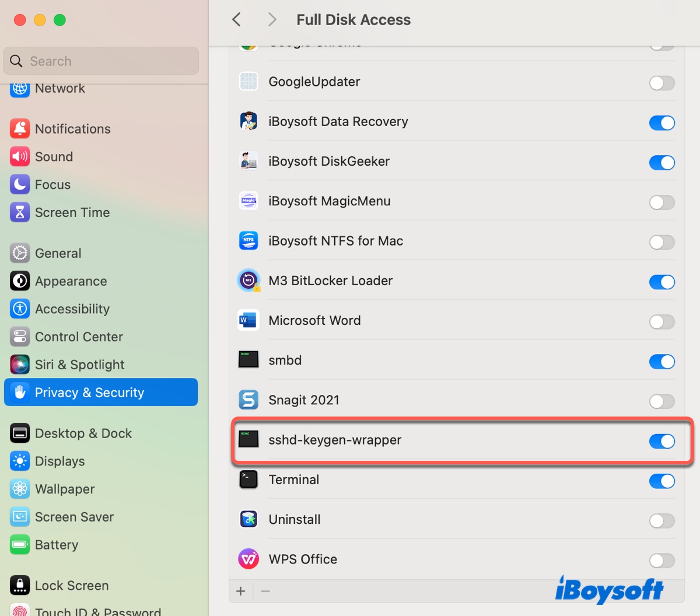Click the Lock Screen padlock icon
This screenshot has height=616, width=700.
(x=20, y=585)
